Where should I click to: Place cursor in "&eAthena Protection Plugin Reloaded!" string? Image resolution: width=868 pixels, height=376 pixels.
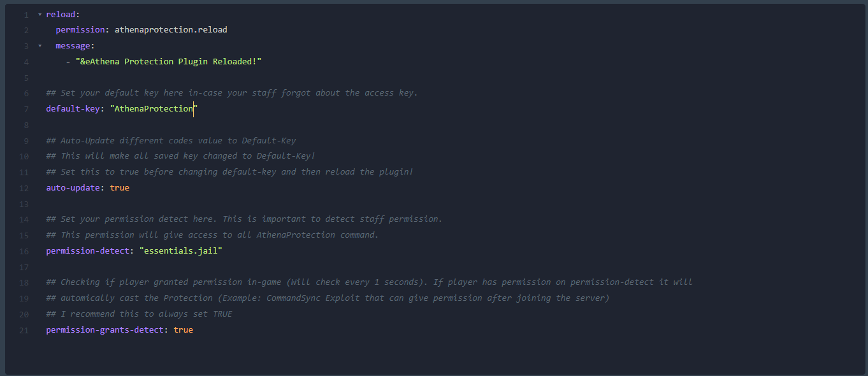[x=169, y=61]
